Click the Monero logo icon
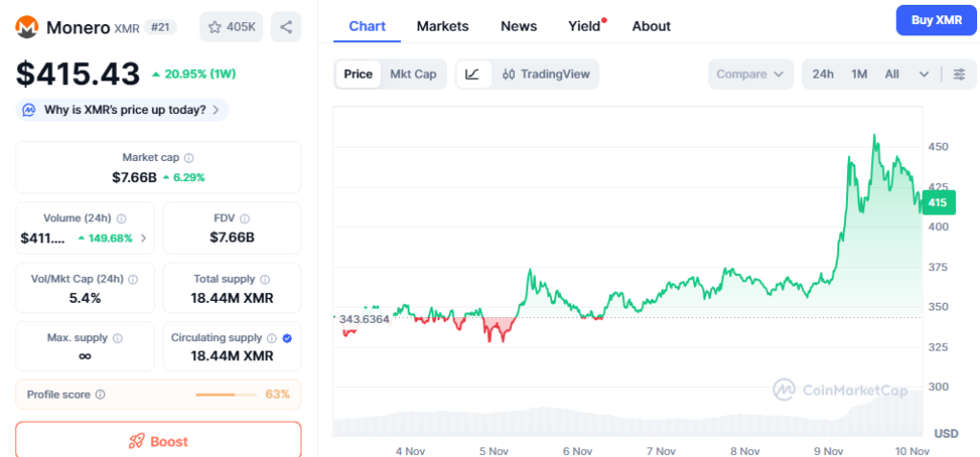 pos(28,28)
